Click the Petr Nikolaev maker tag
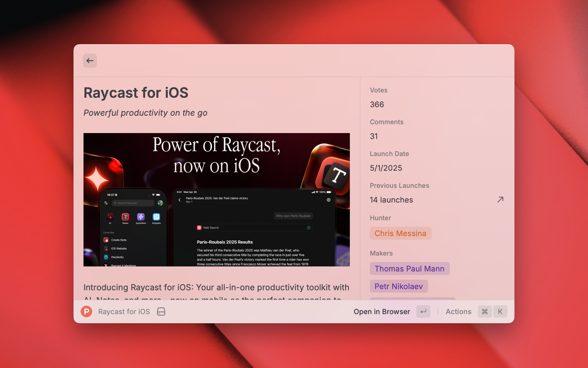 click(x=398, y=286)
